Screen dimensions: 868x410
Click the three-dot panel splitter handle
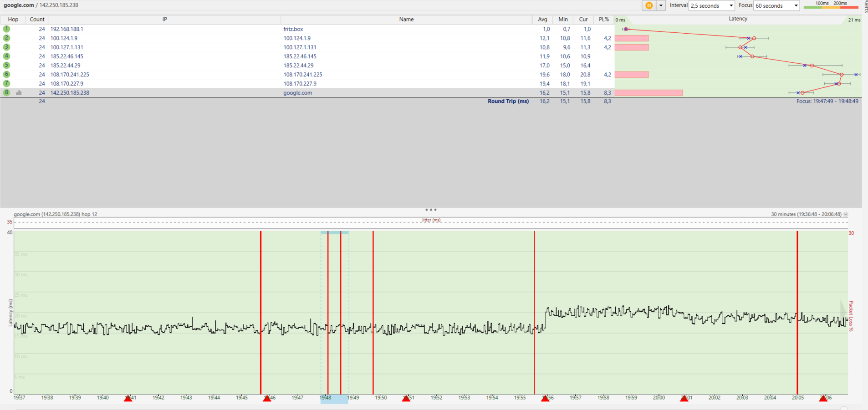click(x=431, y=210)
